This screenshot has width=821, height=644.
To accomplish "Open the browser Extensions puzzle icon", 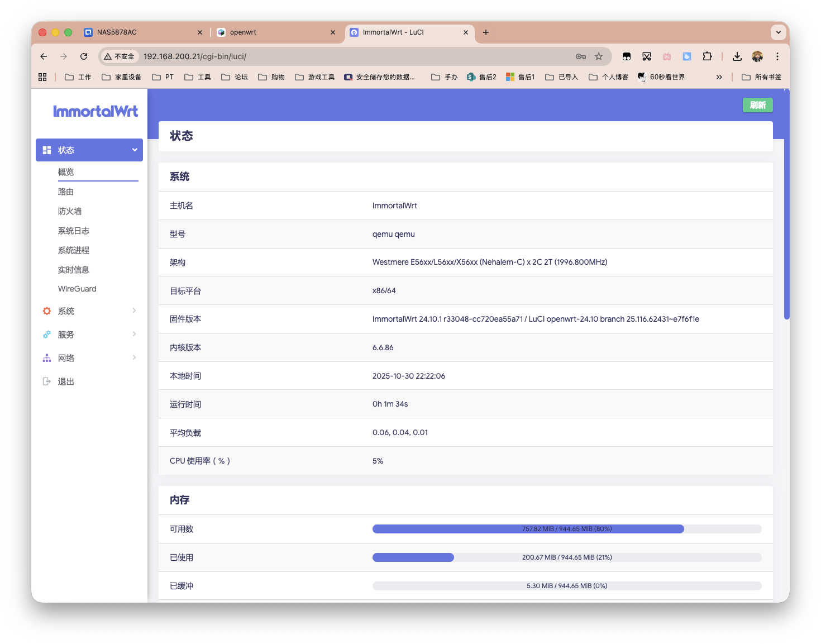I will click(707, 56).
